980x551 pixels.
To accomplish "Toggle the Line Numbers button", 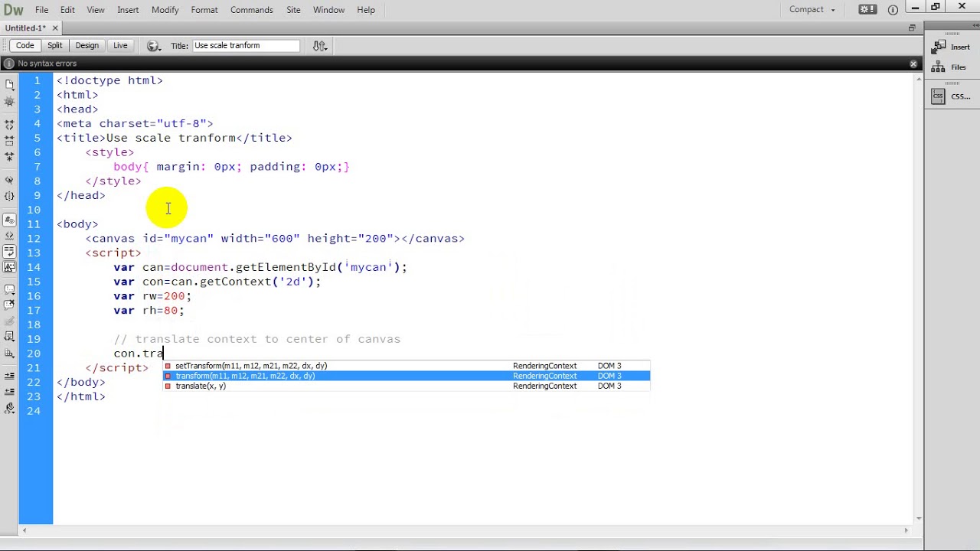I will 9,220.
